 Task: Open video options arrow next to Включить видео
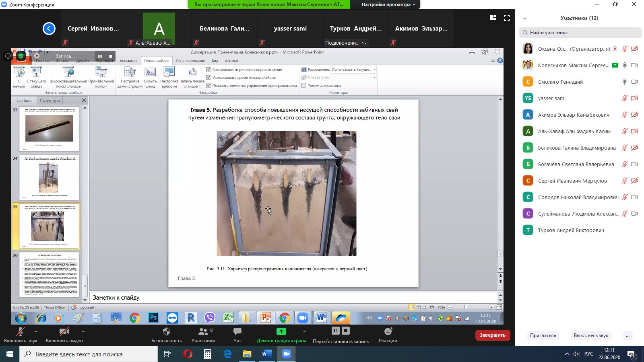[83, 331]
